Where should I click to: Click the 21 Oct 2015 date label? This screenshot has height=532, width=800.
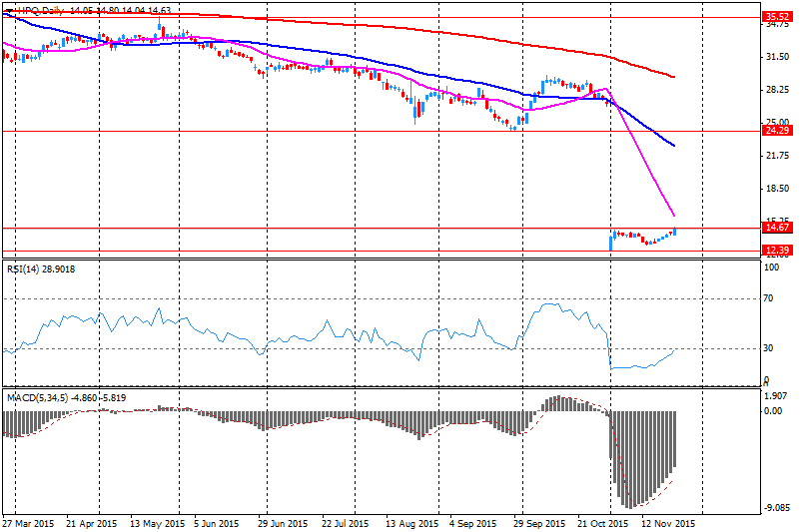(x=602, y=524)
